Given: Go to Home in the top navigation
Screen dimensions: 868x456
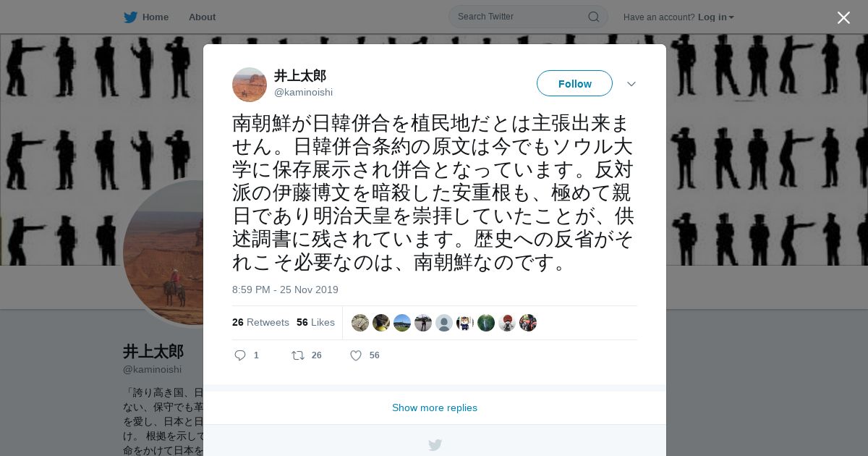Looking at the screenshot, I should [156, 17].
